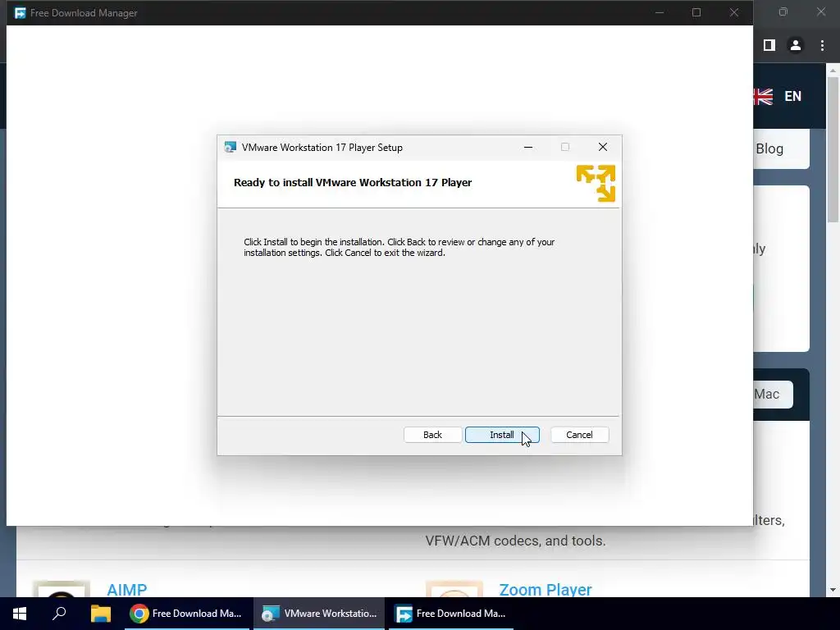This screenshot has width=840, height=630.
Task: Close the Chrome browser window
Action: tap(821, 11)
